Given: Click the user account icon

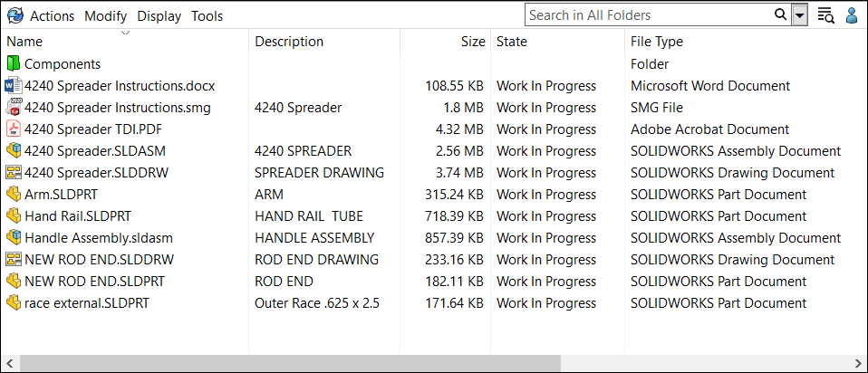Looking at the screenshot, I should (x=852, y=15).
